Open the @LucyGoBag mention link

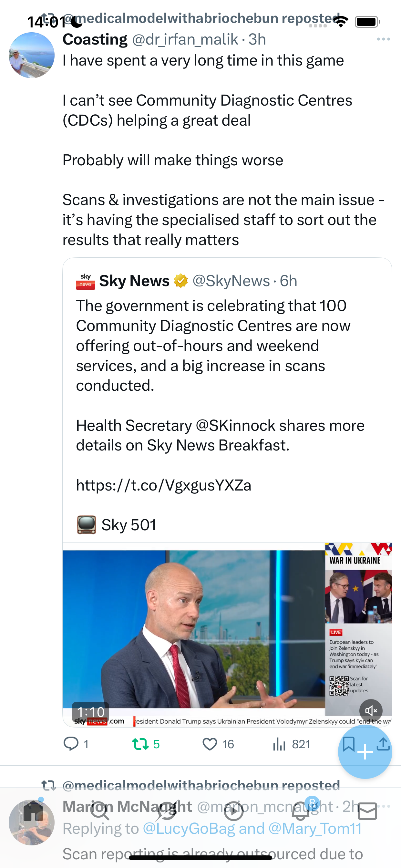click(189, 829)
